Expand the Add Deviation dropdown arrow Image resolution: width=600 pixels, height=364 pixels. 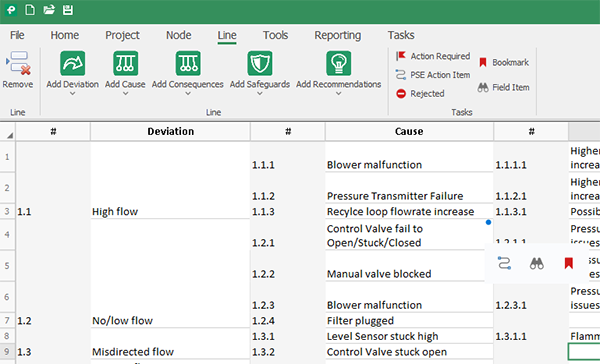pyautogui.click(x=73, y=94)
